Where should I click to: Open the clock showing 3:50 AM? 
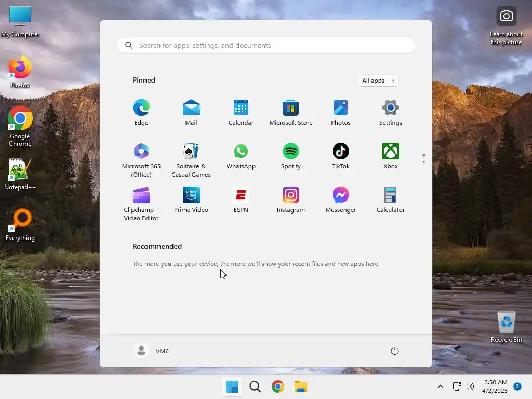tap(495, 387)
